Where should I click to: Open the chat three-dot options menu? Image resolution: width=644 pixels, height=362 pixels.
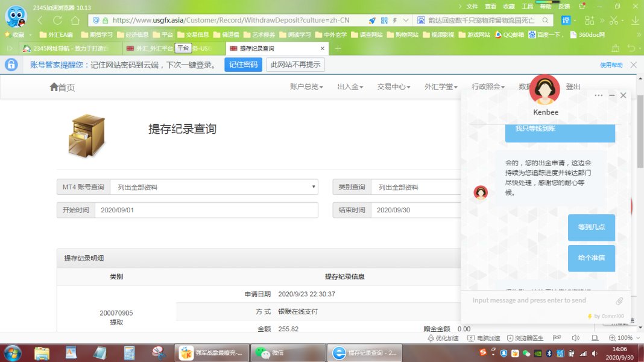pos(598,95)
